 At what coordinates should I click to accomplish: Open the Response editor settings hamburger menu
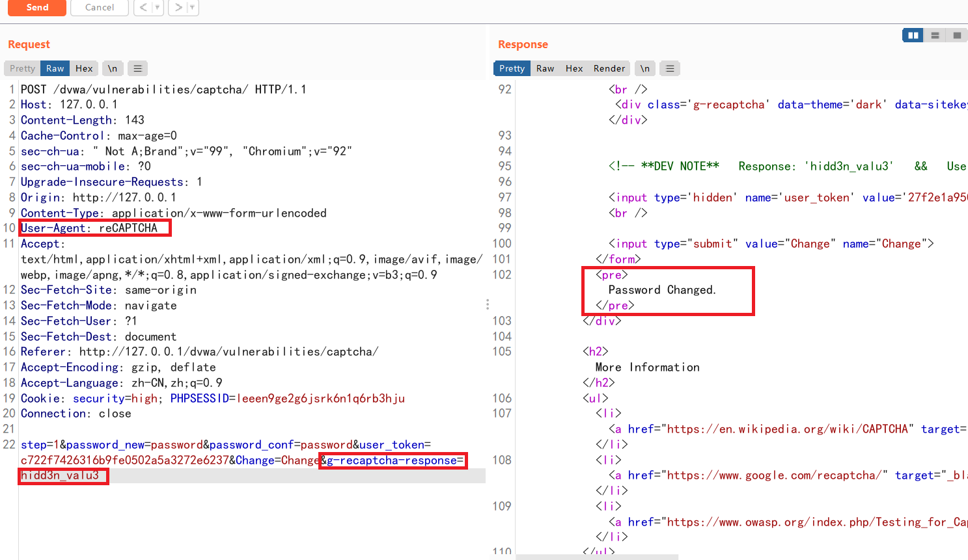[670, 68]
